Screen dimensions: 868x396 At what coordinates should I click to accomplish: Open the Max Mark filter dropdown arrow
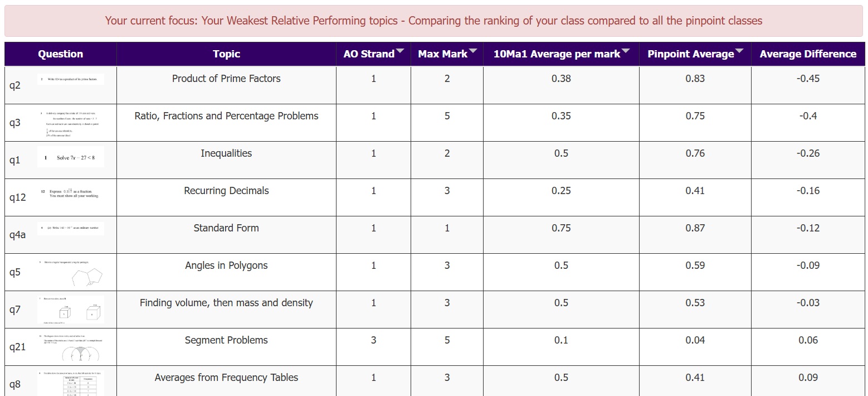473,52
